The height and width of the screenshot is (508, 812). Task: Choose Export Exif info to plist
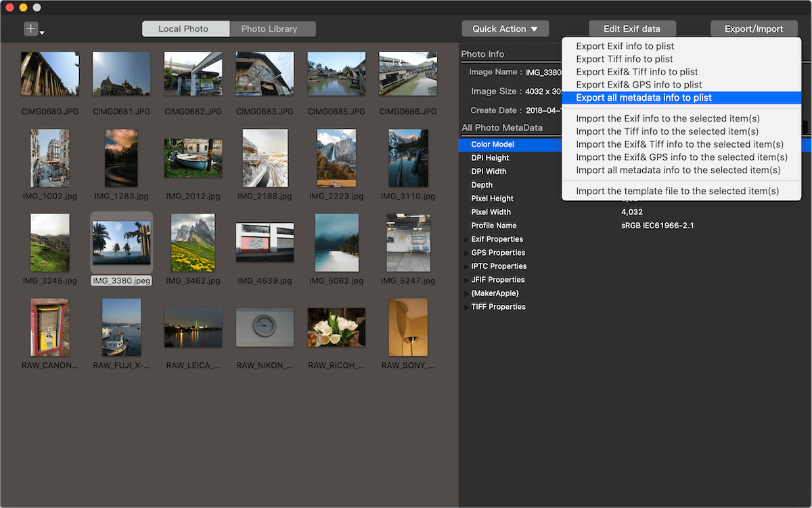(681, 46)
